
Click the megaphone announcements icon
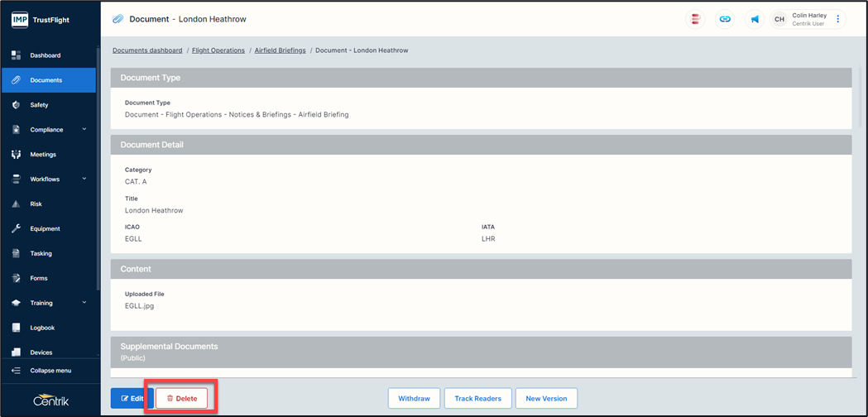(755, 19)
